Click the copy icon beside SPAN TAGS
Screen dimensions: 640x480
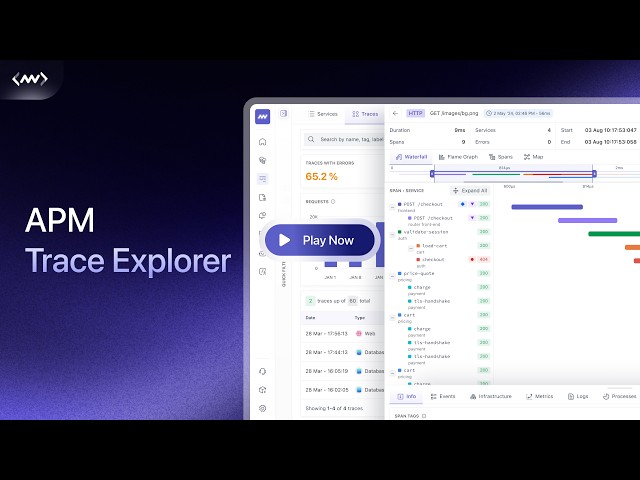(x=424, y=416)
